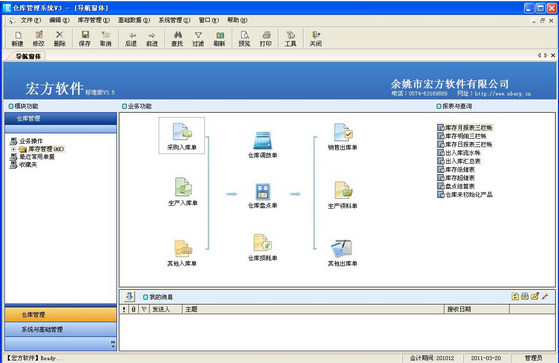This screenshot has height=363, width=559.
Task: Select the 收藏夹 tree item
Action: click(23, 165)
